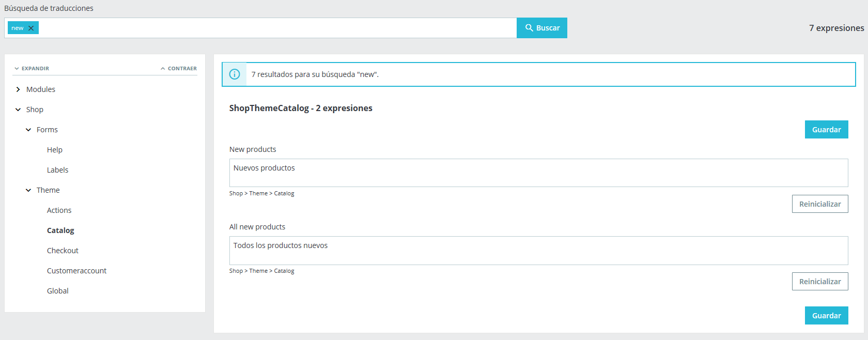This screenshot has width=868, height=340.
Task: Open the Actions theme domain
Action: click(59, 210)
